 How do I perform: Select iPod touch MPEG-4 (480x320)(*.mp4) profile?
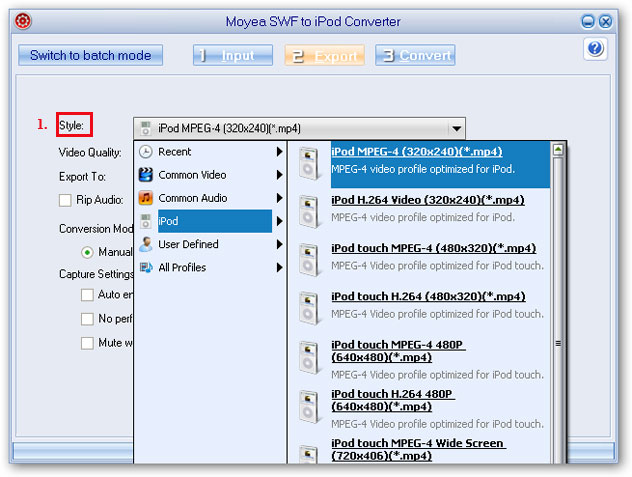[434, 248]
